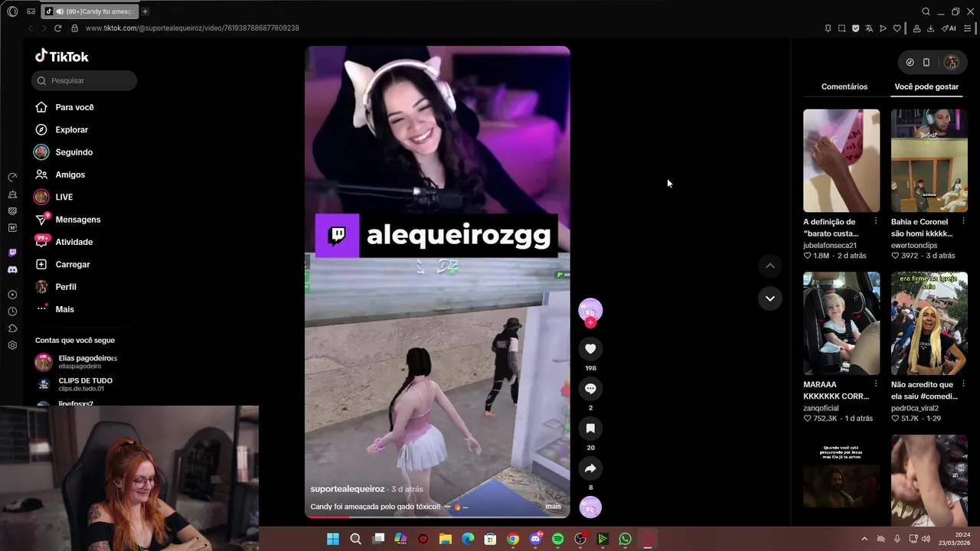Select the Candy foi ameaçada browser tab
This screenshot has height=551, width=980.
point(89,11)
